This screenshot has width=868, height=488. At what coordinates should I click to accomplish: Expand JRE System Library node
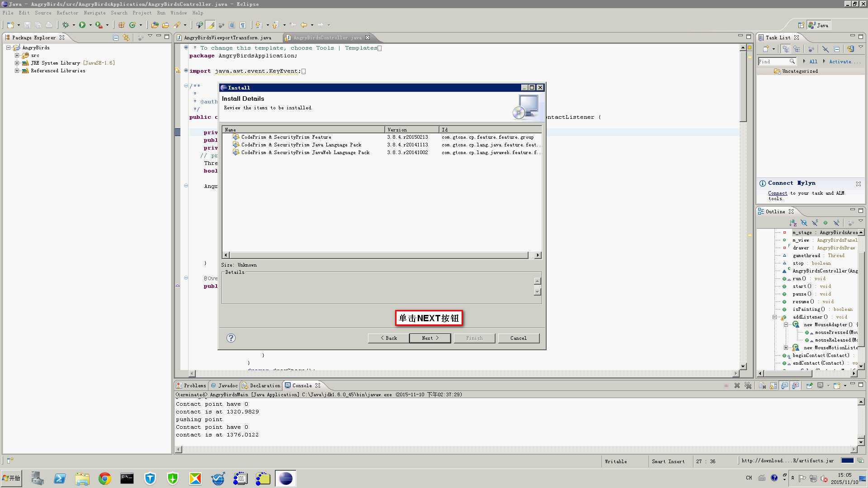[x=17, y=63]
